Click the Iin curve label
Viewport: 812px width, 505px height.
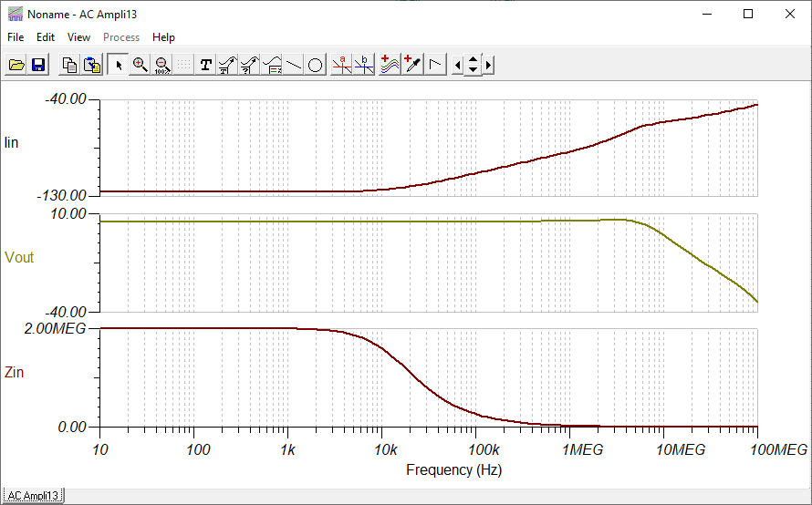click(x=11, y=142)
